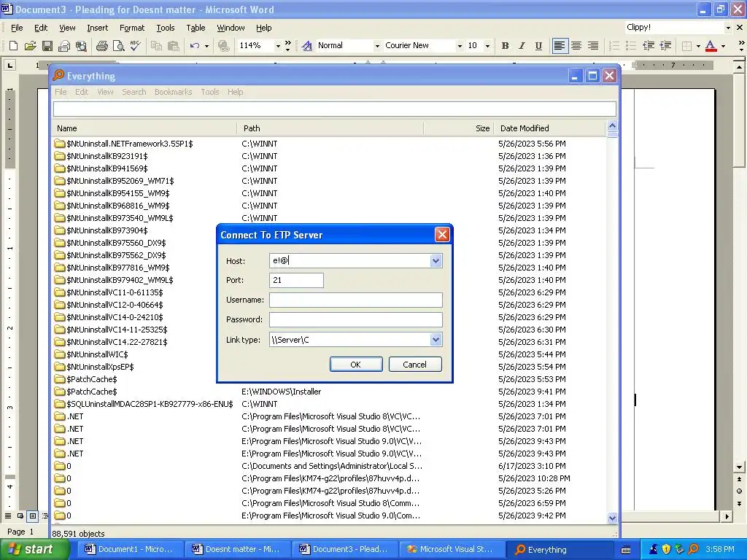Click the Decrease Indent icon

649,46
